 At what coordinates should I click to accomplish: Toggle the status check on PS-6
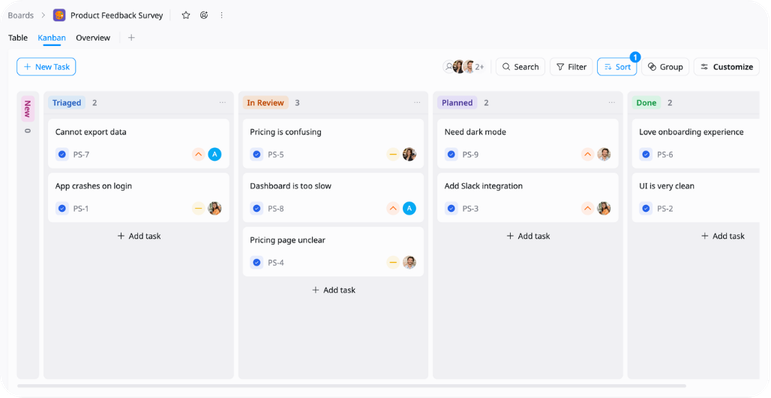click(646, 154)
